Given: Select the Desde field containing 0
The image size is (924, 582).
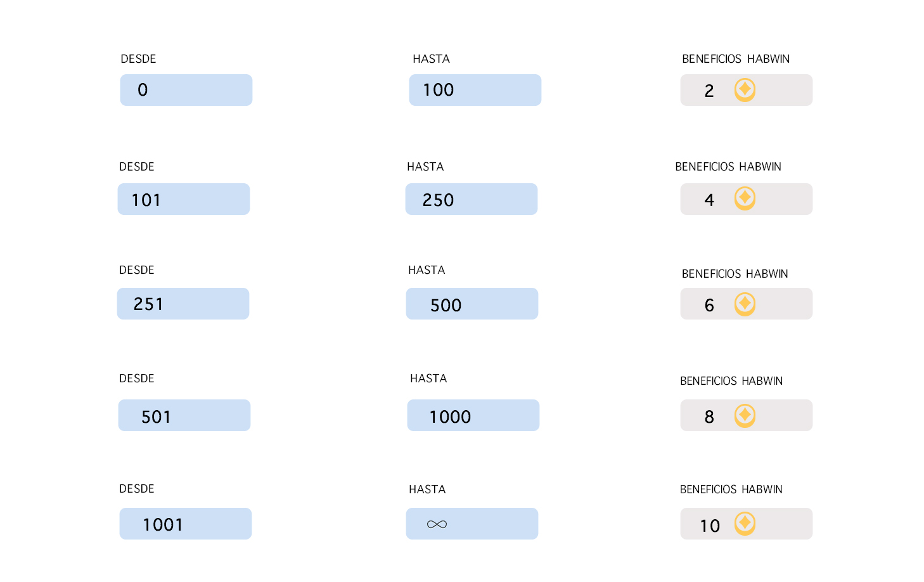Looking at the screenshot, I should (x=186, y=90).
